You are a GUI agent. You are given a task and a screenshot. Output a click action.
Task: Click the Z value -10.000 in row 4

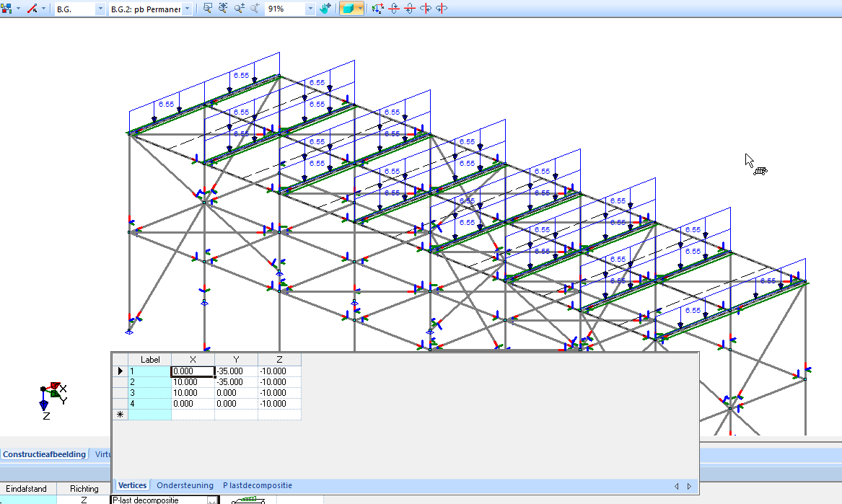pyautogui.click(x=279, y=404)
